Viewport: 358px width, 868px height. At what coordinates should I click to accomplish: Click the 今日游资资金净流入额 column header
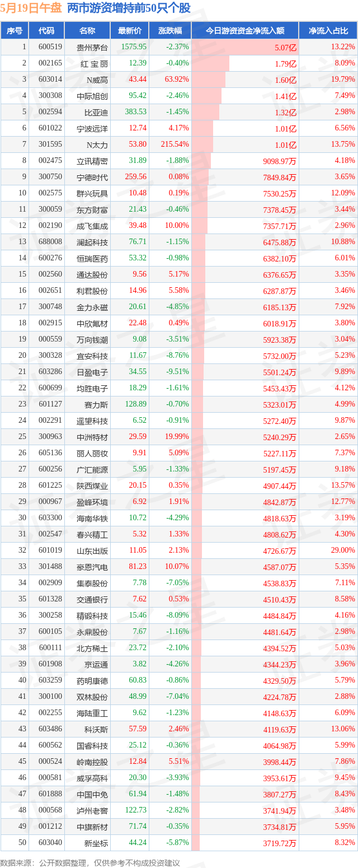coord(244,31)
